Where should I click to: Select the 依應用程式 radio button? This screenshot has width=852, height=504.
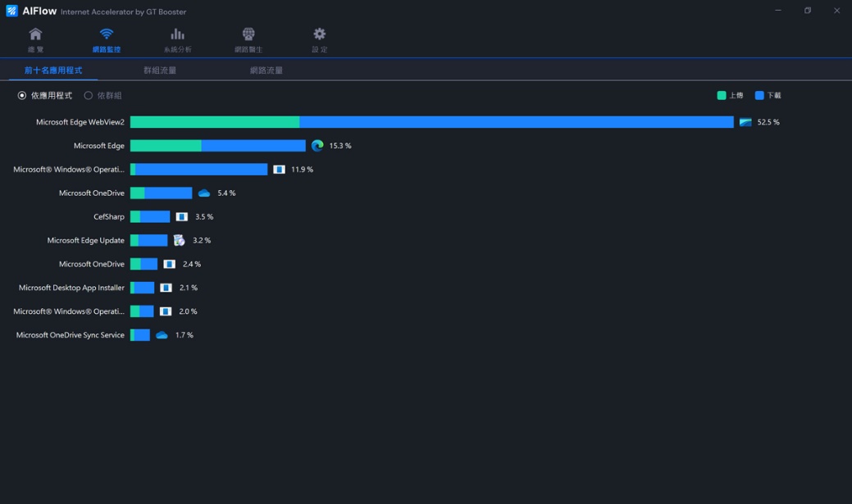pyautogui.click(x=22, y=96)
